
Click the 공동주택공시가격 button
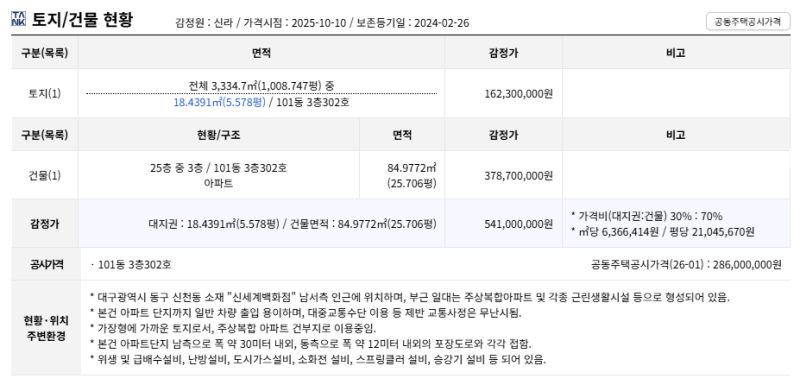[x=747, y=22]
